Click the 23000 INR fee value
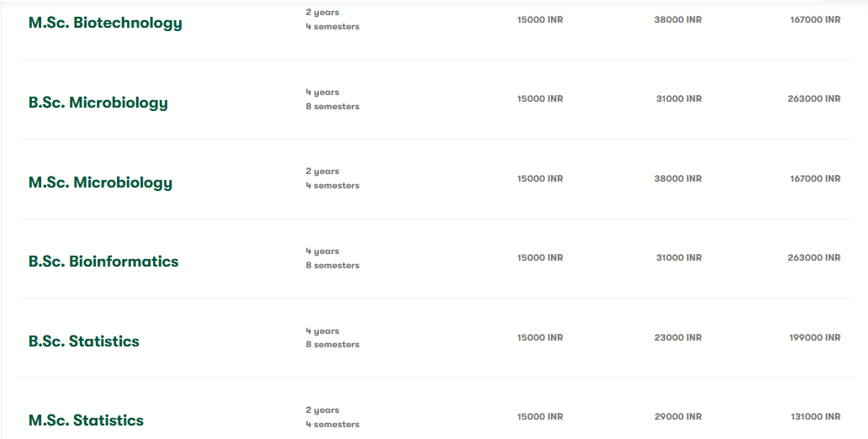This screenshot has height=439, width=868. (x=678, y=337)
